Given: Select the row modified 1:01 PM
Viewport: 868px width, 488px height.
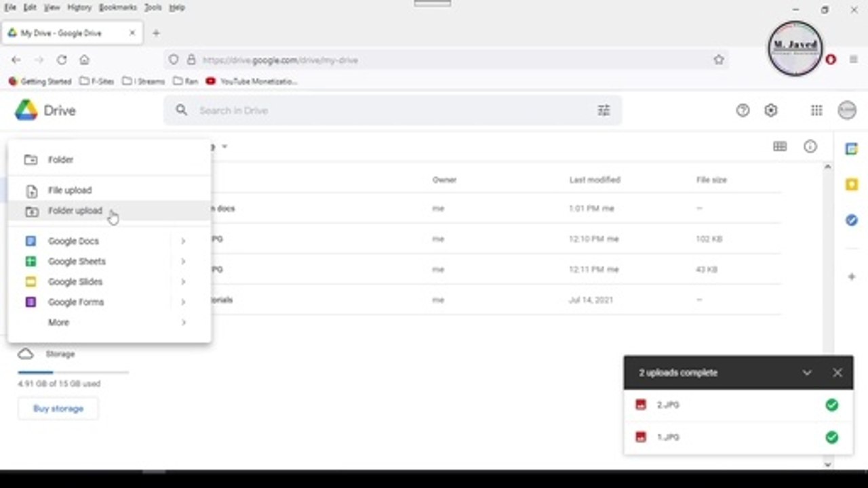Looking at the screenshot, I should [x=496, y=209].
